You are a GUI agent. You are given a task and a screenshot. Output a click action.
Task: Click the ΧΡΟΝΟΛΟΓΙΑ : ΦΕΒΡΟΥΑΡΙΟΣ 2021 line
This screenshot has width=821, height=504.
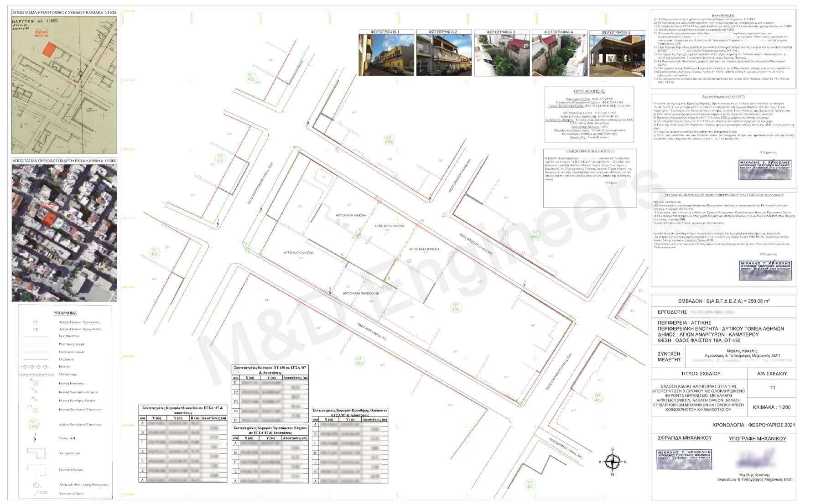(753, 425)
